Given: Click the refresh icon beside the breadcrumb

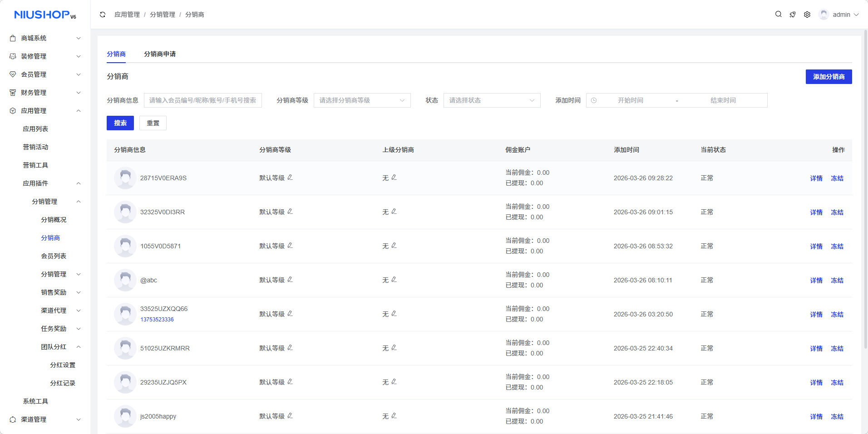Looking at the screenshot, I should pyautogui.click(x=103, y=15).
